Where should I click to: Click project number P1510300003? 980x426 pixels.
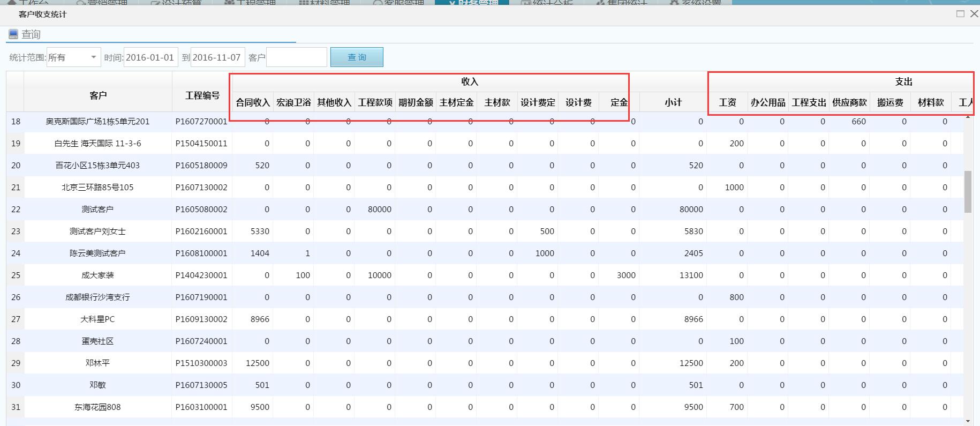(201, 363)
